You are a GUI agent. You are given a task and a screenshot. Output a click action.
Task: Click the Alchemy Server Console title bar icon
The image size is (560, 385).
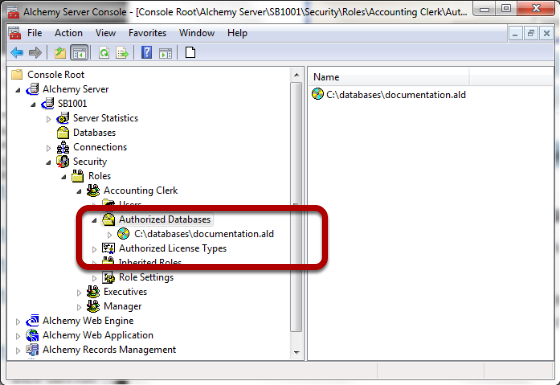(x=13, y=13)
